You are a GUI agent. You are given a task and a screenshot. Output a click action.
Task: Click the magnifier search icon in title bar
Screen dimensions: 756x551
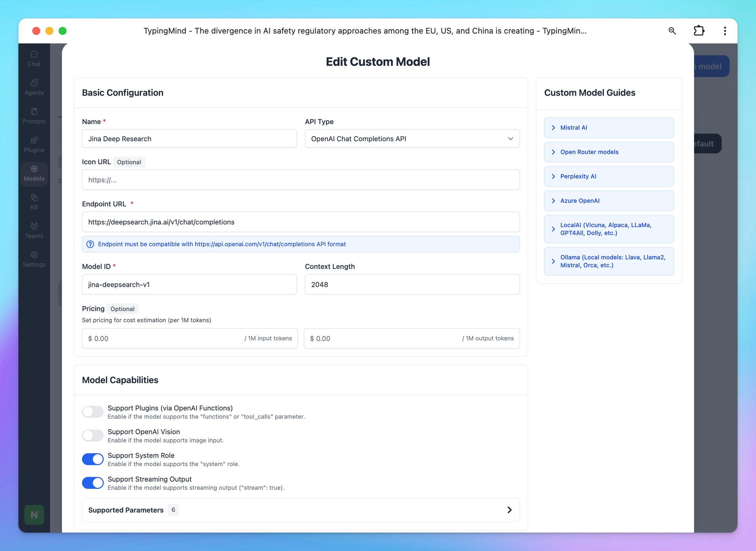click(672, 31)
